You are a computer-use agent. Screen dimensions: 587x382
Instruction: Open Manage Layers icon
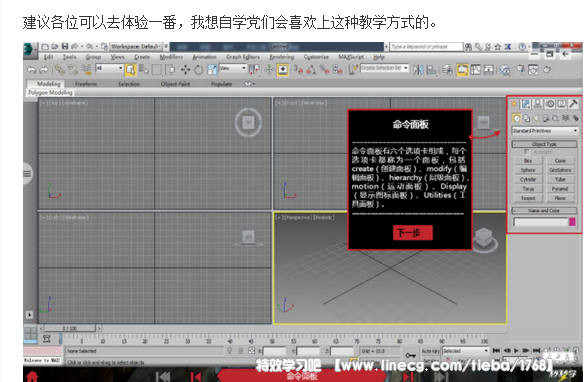(x=447, y=70)
